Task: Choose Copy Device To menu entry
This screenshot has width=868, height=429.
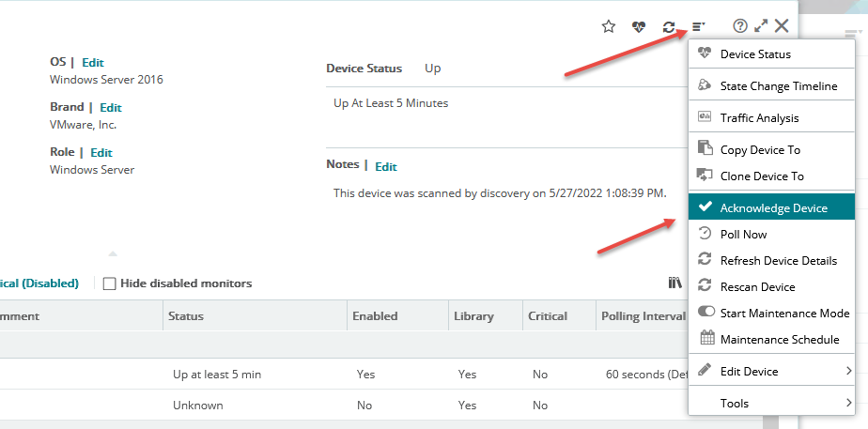Action: [771, 150]
